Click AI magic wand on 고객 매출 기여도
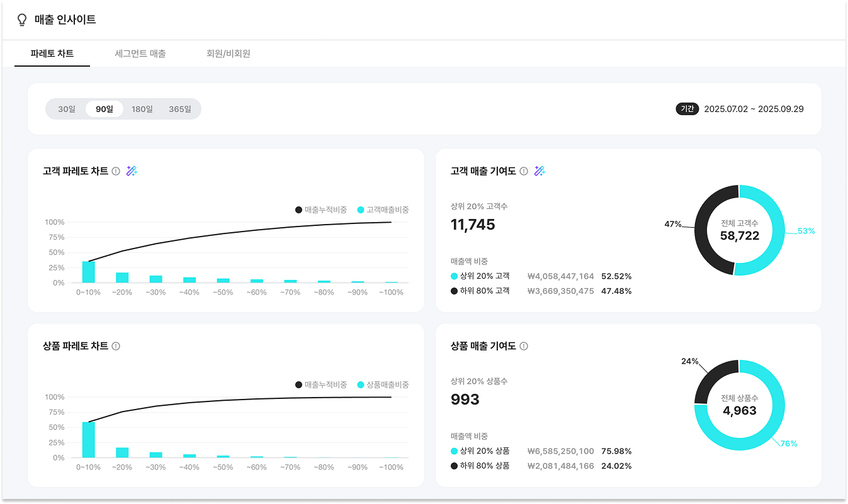 click(x=540, y=171)
